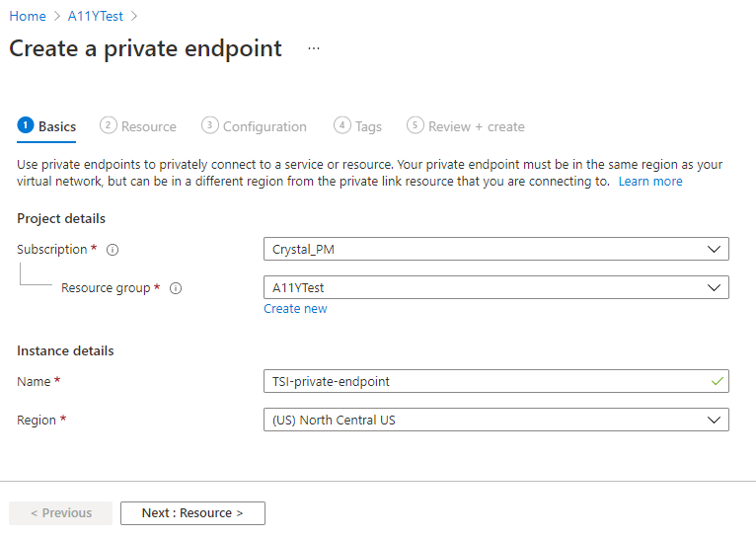Select the Basics tab
The image size is (756, 538).
[x=57, y=126]
